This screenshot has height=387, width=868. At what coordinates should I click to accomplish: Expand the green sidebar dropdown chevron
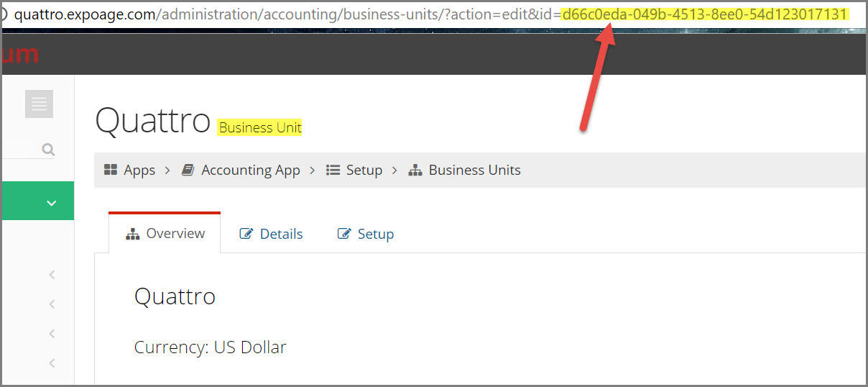(x=52, y=203)
